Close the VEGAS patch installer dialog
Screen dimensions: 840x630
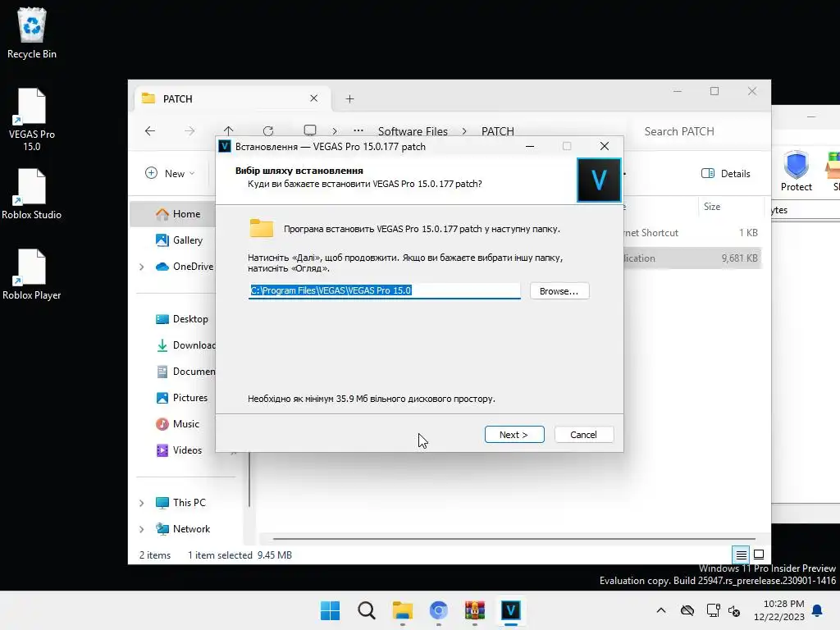point(605,146)
